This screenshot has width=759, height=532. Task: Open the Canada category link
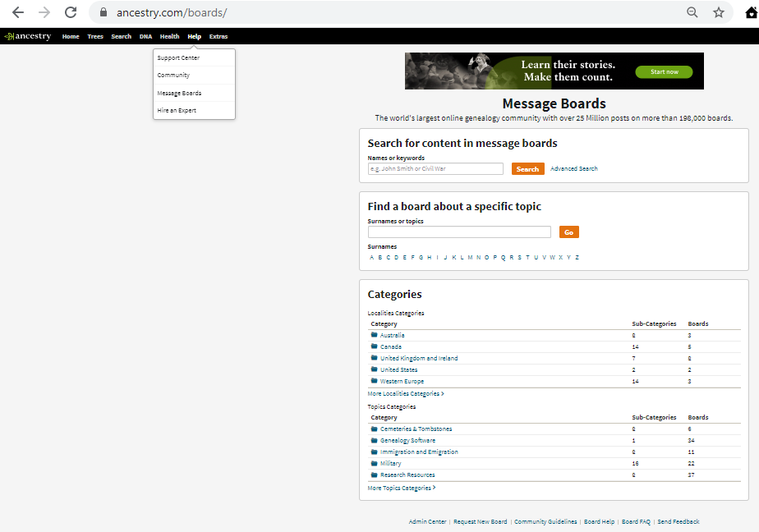click(391, 346)
